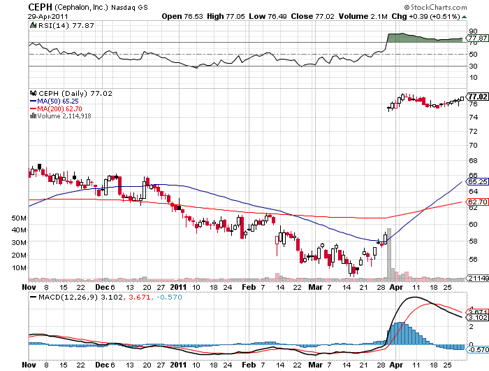Click the RSI(14) 77.87 legend label
489x371 pixels.
click(66, 26)
